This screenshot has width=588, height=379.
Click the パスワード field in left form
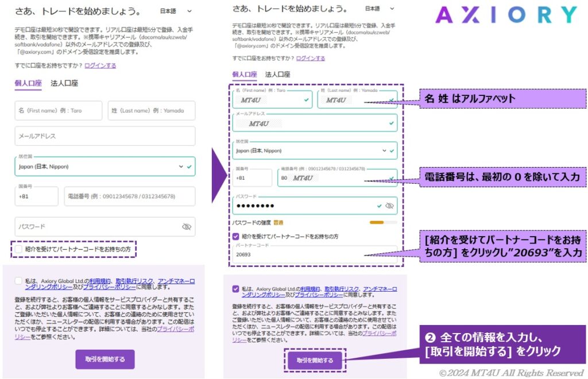105,226
